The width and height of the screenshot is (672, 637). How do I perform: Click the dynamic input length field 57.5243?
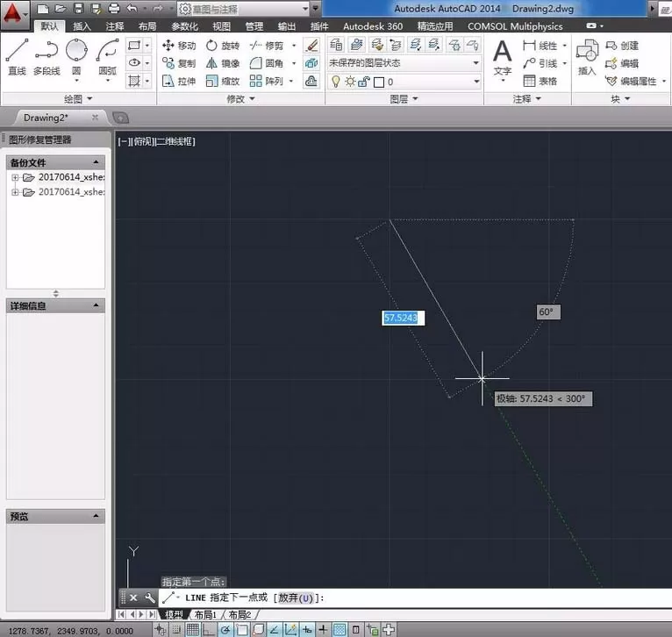[x=403, y=318]
